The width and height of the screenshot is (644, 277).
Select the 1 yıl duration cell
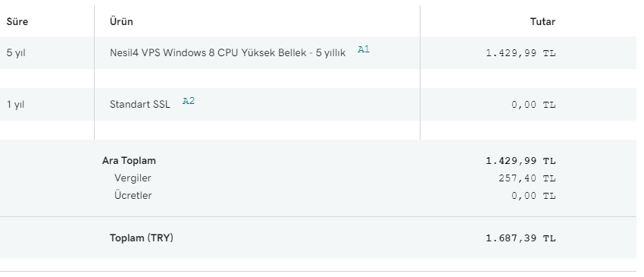pos(16,105)
